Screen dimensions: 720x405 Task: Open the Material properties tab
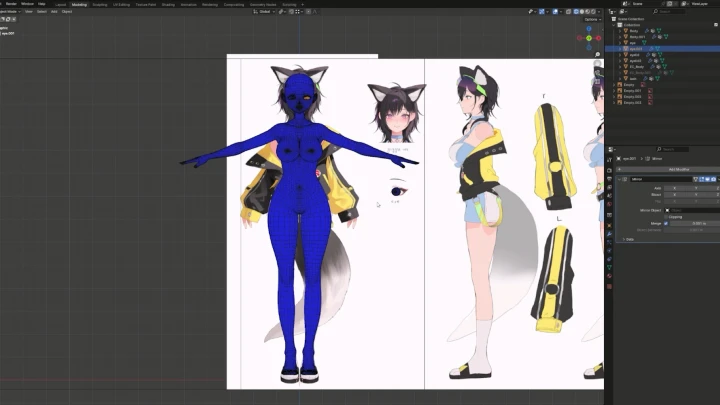pyautogui.click(x=609, y=276)
